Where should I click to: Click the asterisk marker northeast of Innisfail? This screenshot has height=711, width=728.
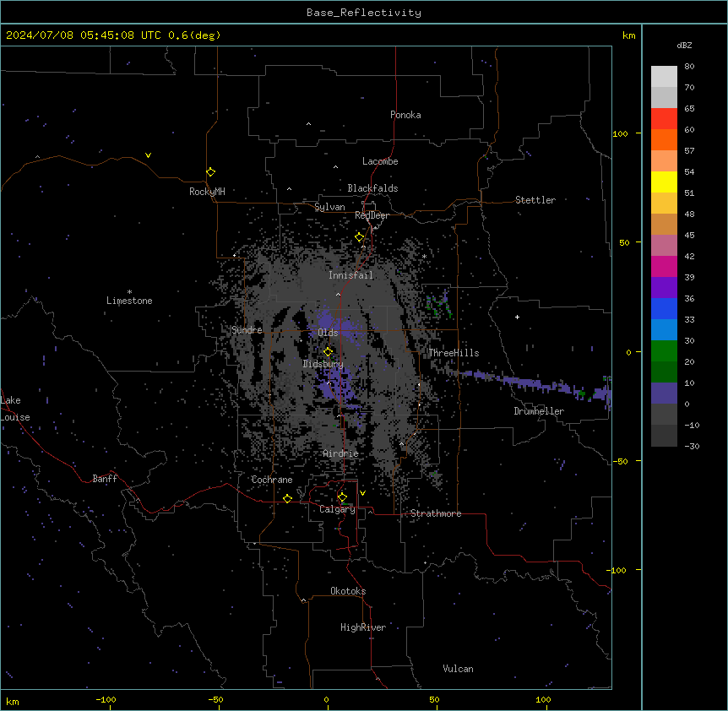pos(424,256)
